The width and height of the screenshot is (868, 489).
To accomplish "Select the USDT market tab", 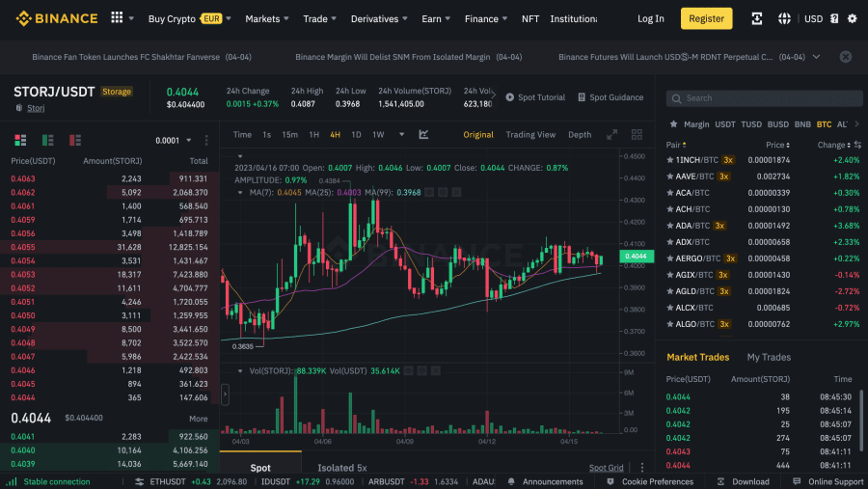I will coord(724,124).
